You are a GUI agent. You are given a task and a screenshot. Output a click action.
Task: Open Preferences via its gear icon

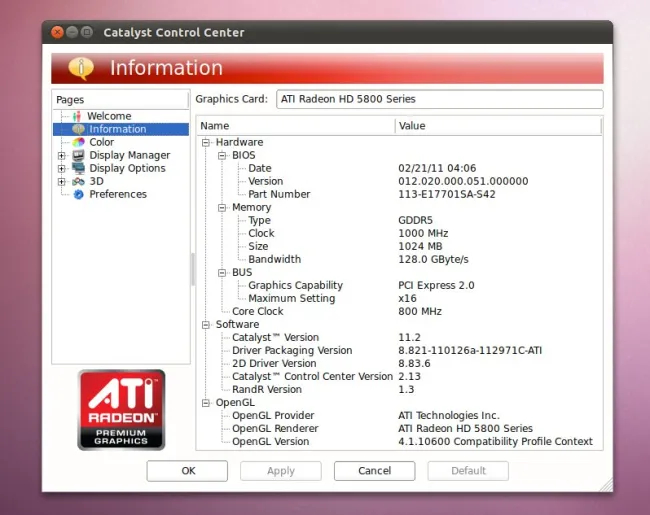pyautogui.click(x=77, y=194)
